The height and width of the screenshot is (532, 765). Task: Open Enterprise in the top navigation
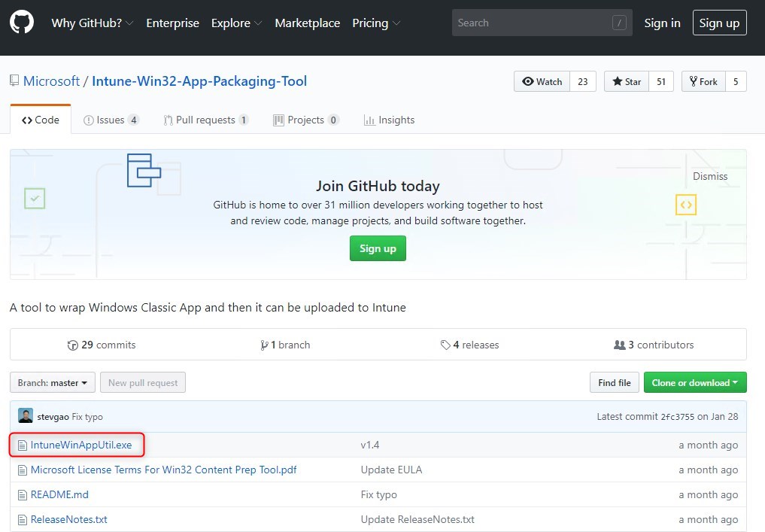[173, 23]
